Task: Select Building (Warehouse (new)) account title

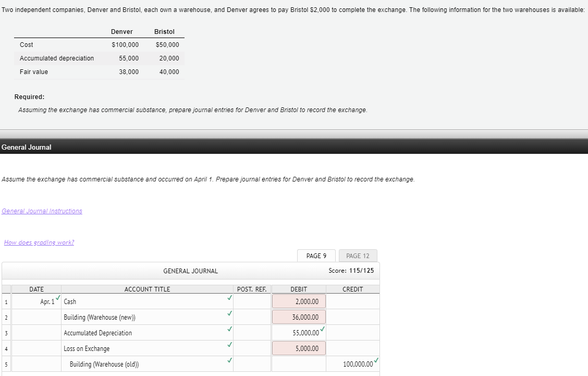Action: click(x=147, y=317)
